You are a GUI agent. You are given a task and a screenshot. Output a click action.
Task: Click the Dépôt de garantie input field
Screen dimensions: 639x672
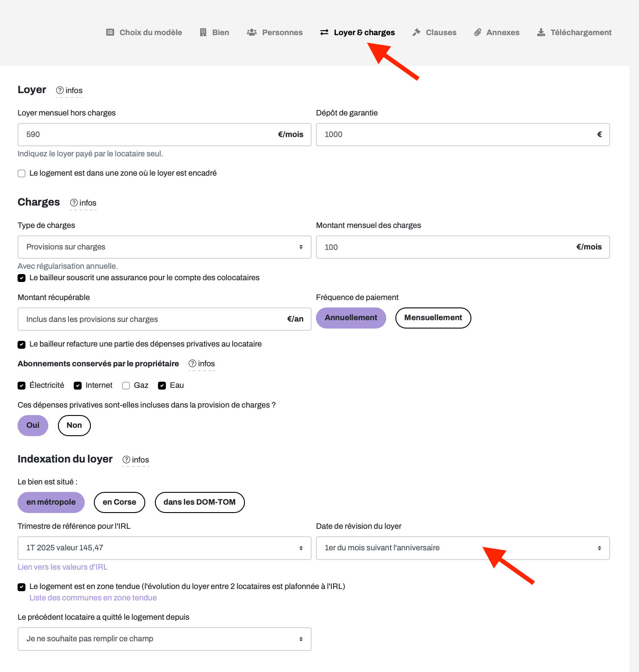coord(463,134)
